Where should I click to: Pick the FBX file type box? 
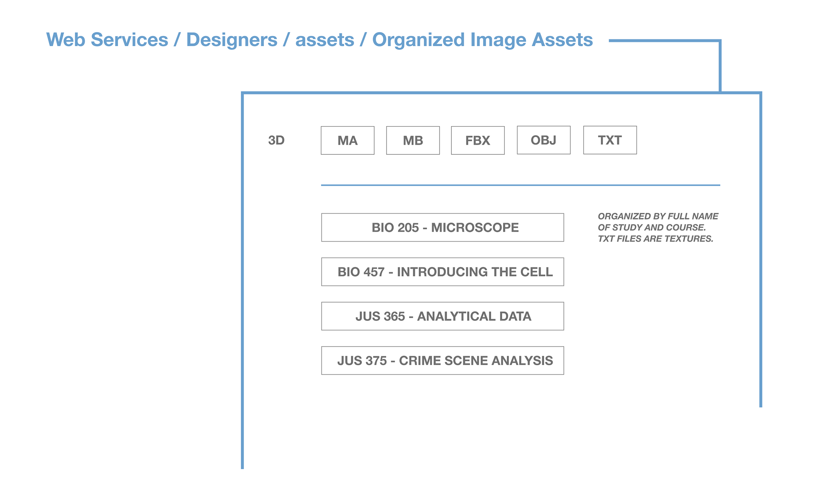coord(478,140)
